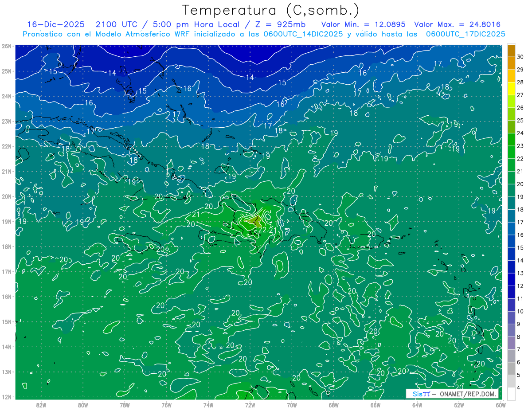Image resolution: width=532 pixels, height=411 pixels.
Task: Click the title 'Temperatura (C,somb.)'
Action: [x=271, y=11]
